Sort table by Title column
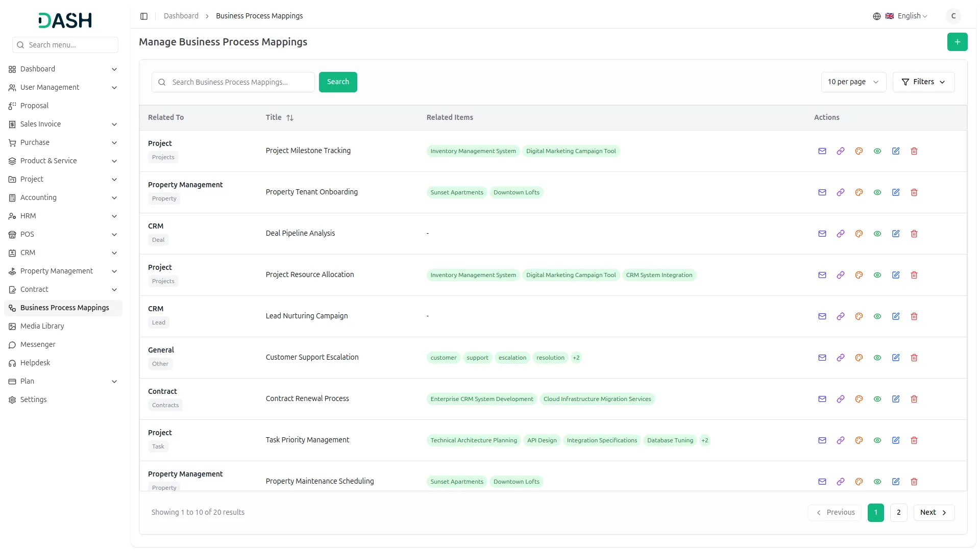 pyautogui.click(x=289, y=118)
